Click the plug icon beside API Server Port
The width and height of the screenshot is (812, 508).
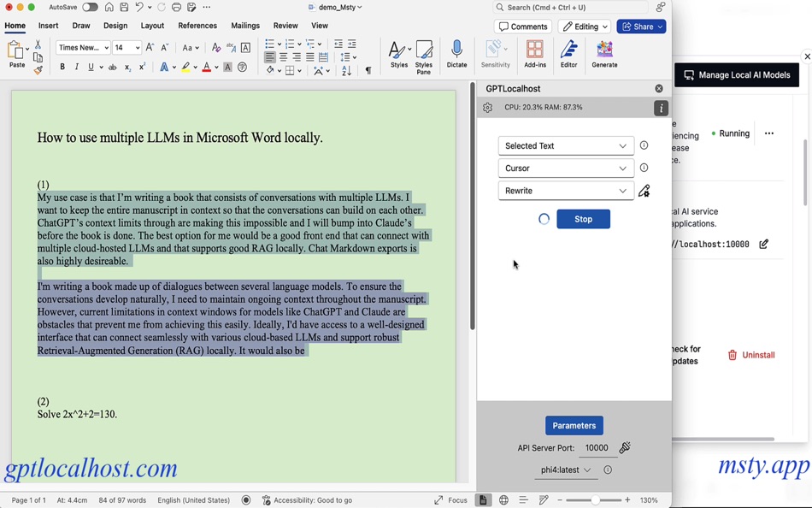625,447
